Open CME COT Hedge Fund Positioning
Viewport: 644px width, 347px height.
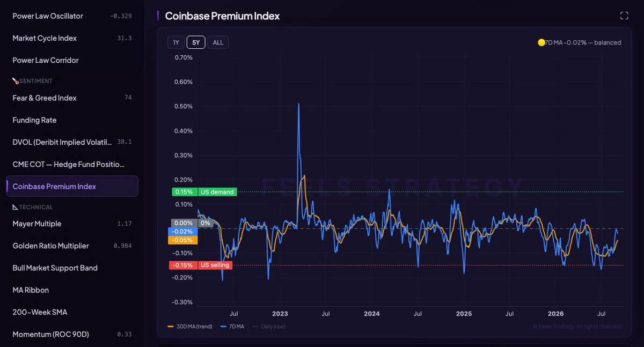(x=72, y=164)
